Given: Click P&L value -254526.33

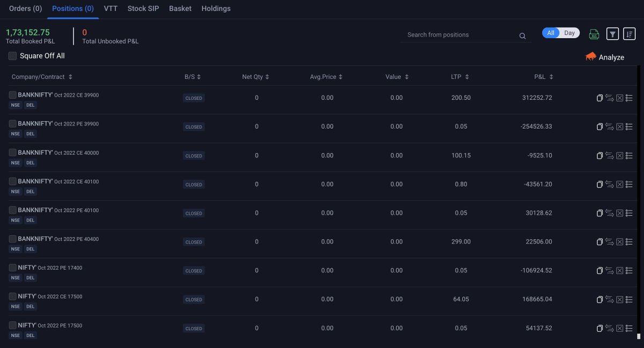Looking at the screenshot, I should [x=536, y=127].
